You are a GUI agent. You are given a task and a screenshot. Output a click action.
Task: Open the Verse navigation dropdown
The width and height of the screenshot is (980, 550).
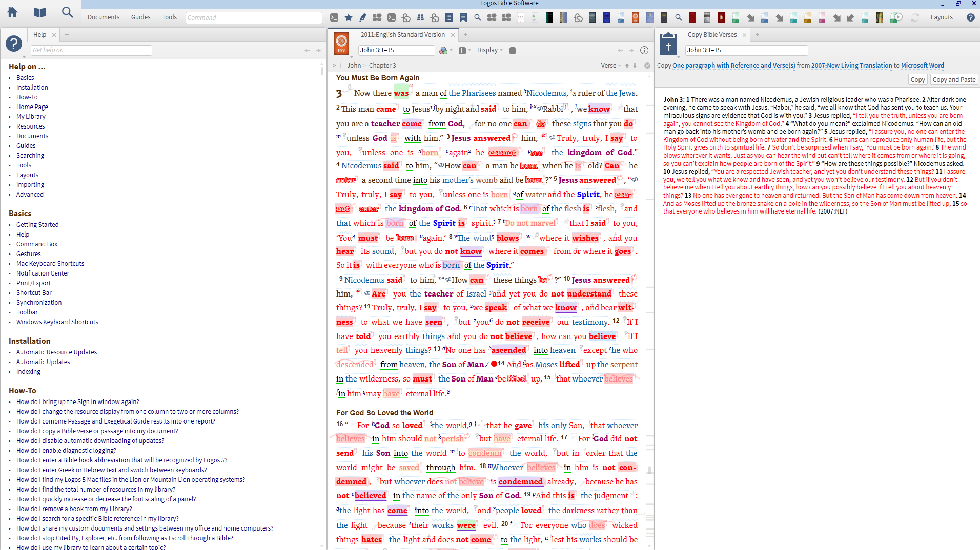click(610, 66)
